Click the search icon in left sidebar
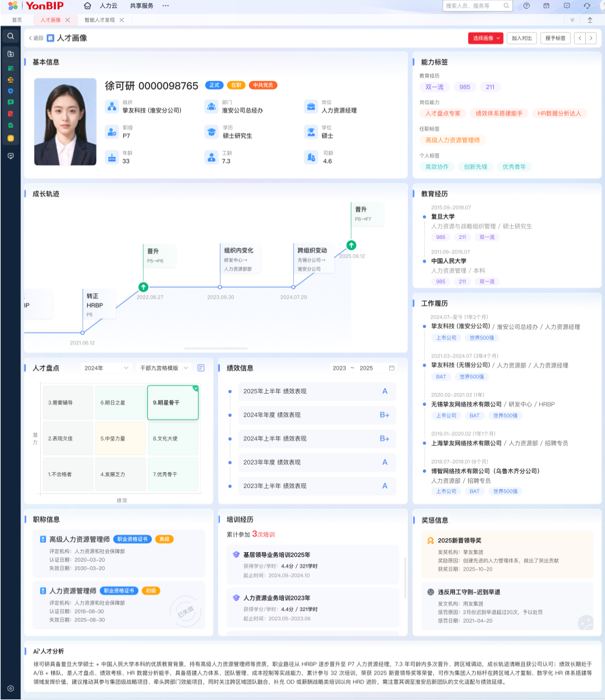 click(x=10, y=36)
